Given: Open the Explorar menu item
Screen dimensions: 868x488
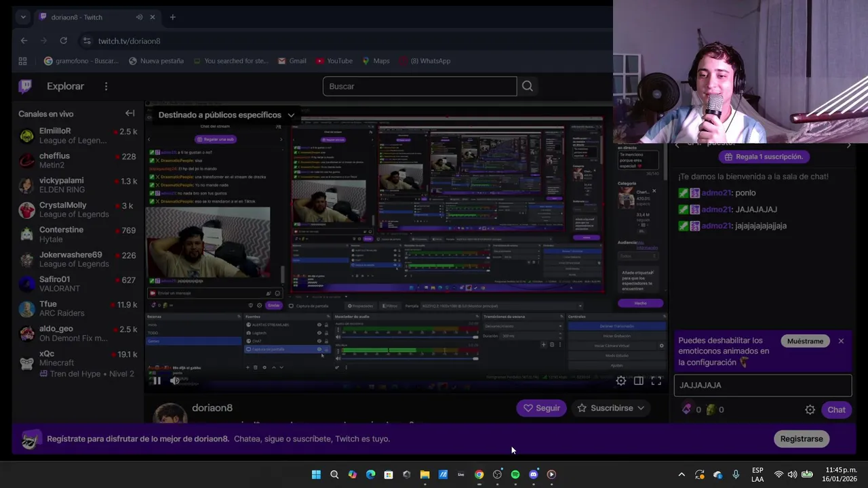Looking at the screenshot, I should tap(65, 86).
